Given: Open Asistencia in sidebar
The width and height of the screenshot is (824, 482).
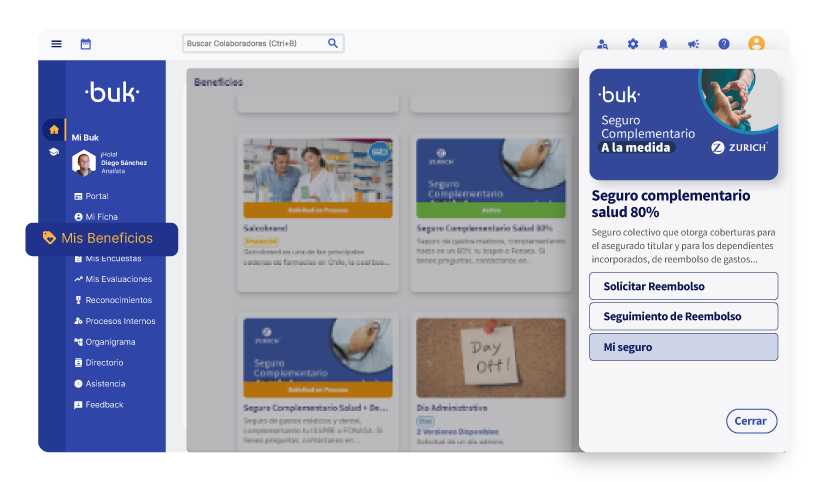Looking at the screenshot, I should pyautogui.click(x=100, y=384).
